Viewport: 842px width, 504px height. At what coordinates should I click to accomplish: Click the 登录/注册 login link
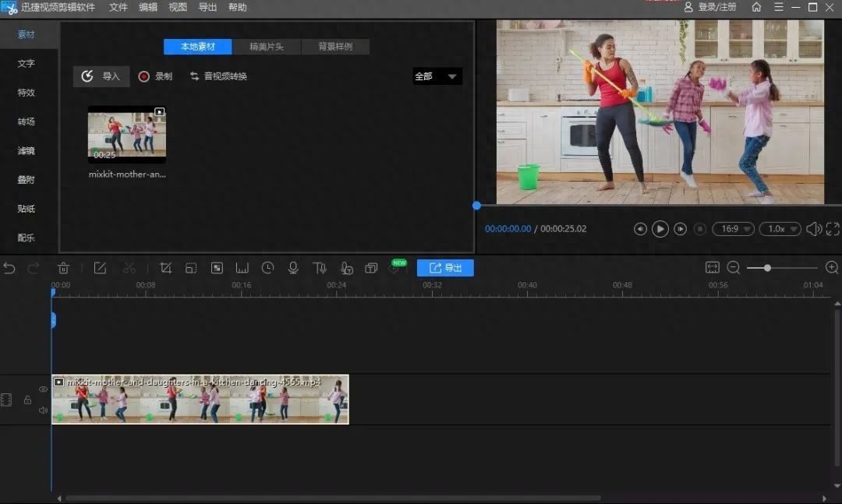[710, 7]
